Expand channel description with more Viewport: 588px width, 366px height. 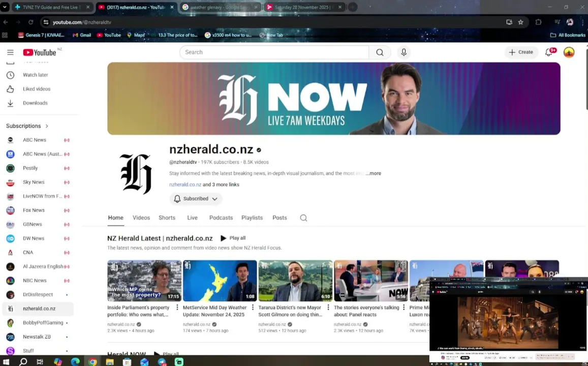coord(374,173)
